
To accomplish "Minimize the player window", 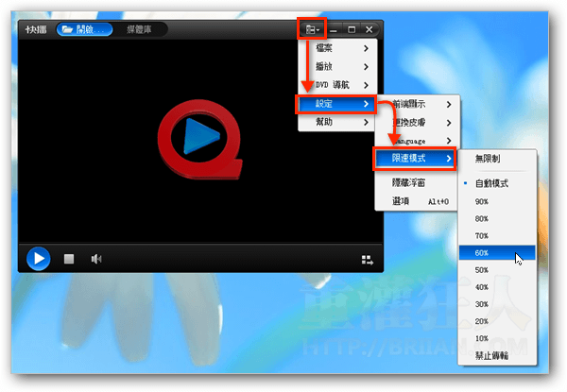I will tap(334, 30).
